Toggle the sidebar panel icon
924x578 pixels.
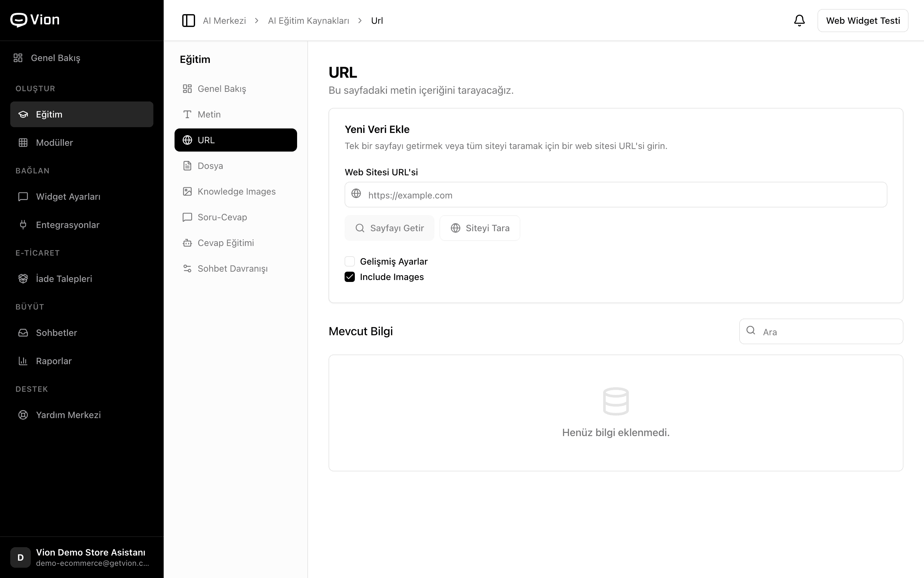tap(188, 21)
